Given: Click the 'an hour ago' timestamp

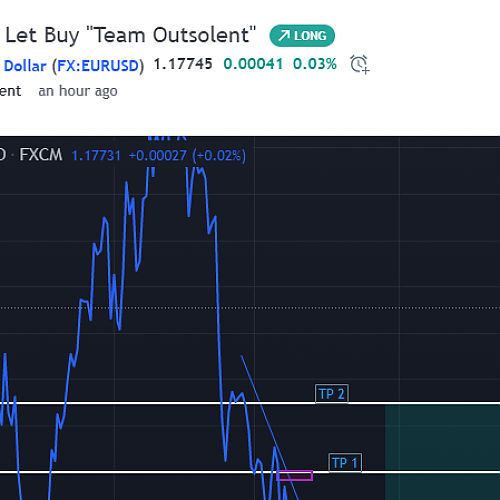Looking at the screenshot, I should pos(78,91).
